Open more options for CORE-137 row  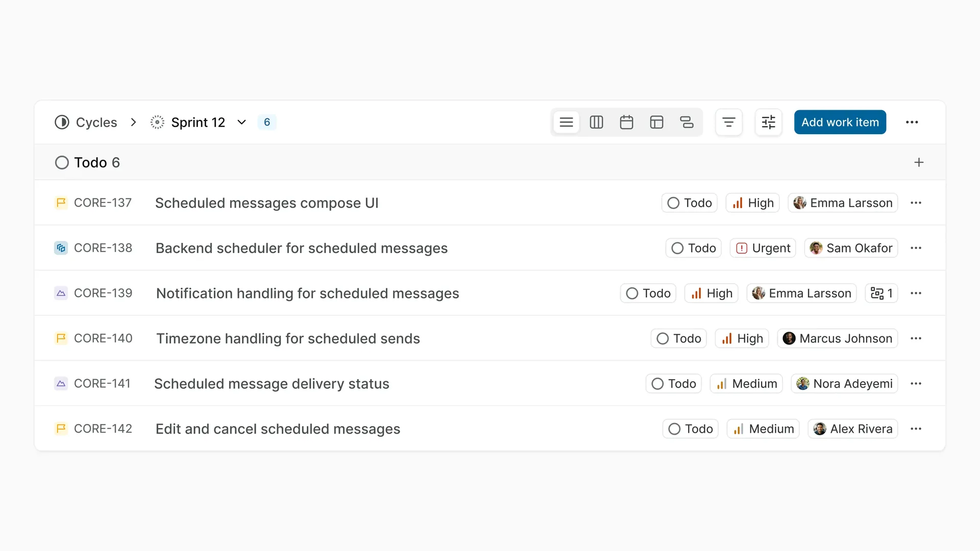tap(916, 203)
